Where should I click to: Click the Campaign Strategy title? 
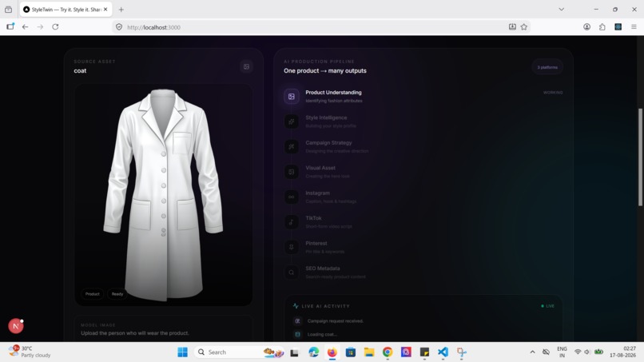[x=328, y=142]
